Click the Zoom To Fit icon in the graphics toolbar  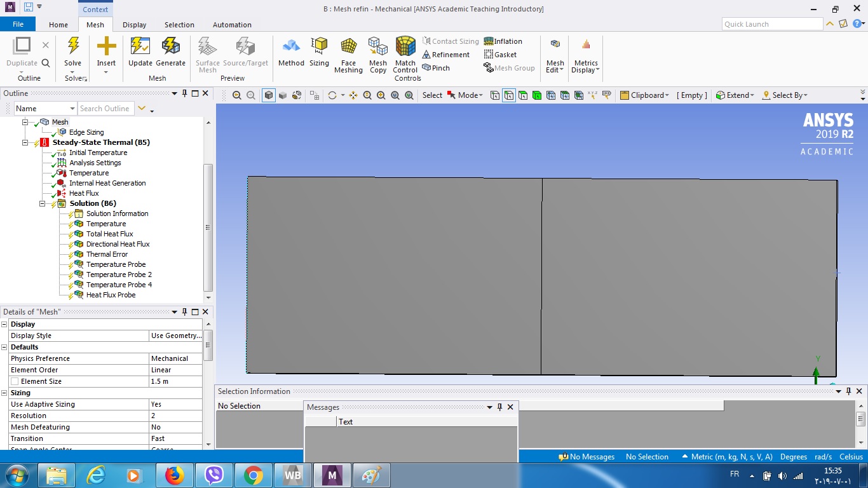coord(395,95)
